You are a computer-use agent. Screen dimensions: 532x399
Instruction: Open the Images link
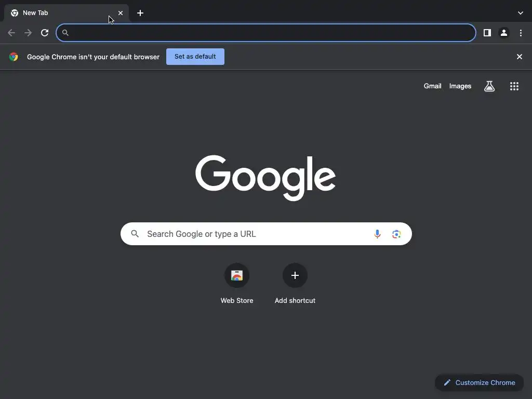pos(460,86)
